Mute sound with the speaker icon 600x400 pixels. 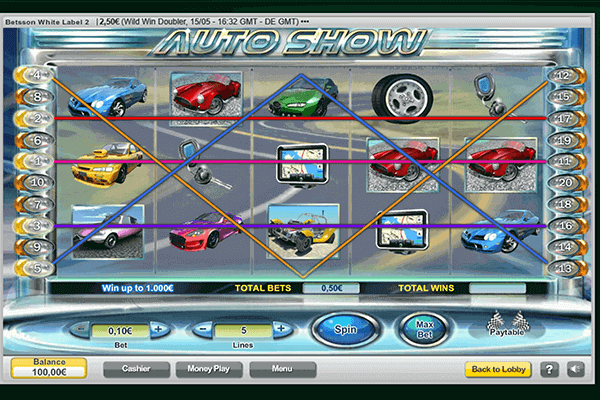[575, 369]
